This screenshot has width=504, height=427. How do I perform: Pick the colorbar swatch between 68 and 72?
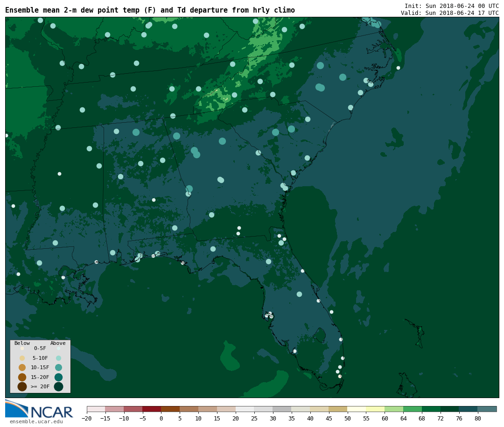(432, 409)
